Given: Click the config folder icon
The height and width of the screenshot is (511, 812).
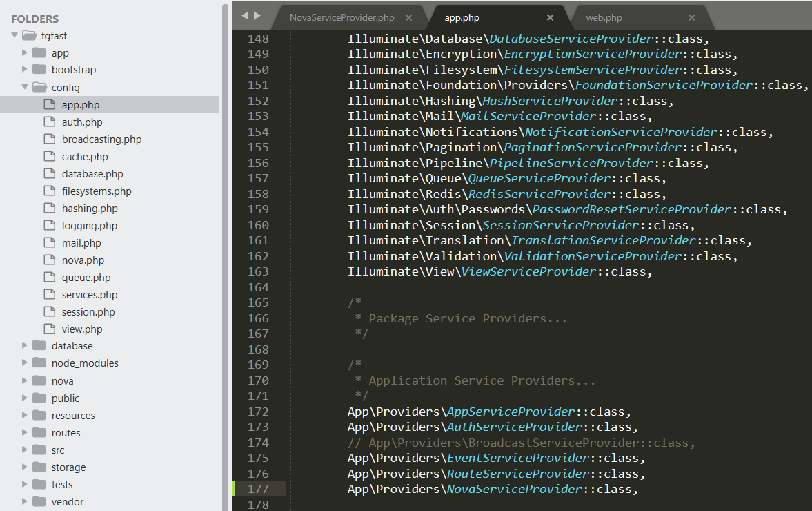Looking at the screenshot, I should point(39,87).
